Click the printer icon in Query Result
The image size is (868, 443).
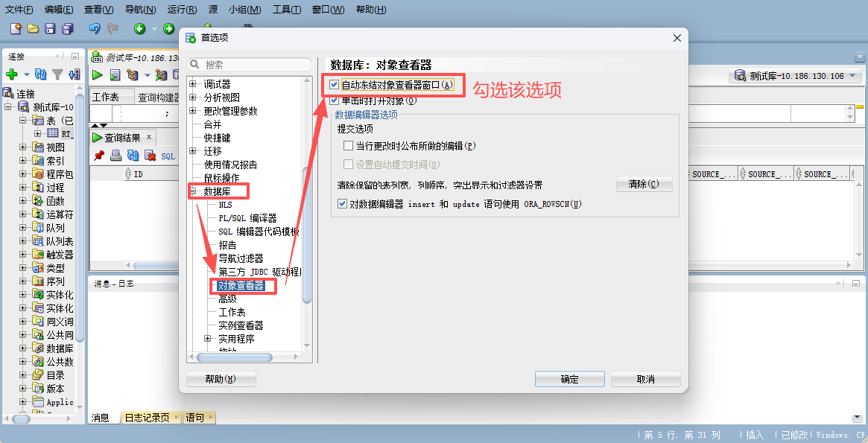tap(115, 156)
